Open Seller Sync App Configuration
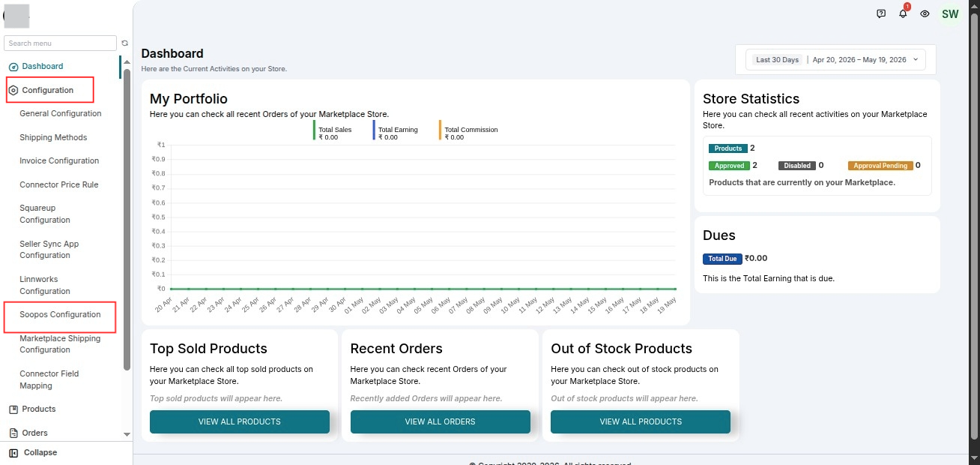This screenshot has height=465, width=980. [x=49, y=250]
